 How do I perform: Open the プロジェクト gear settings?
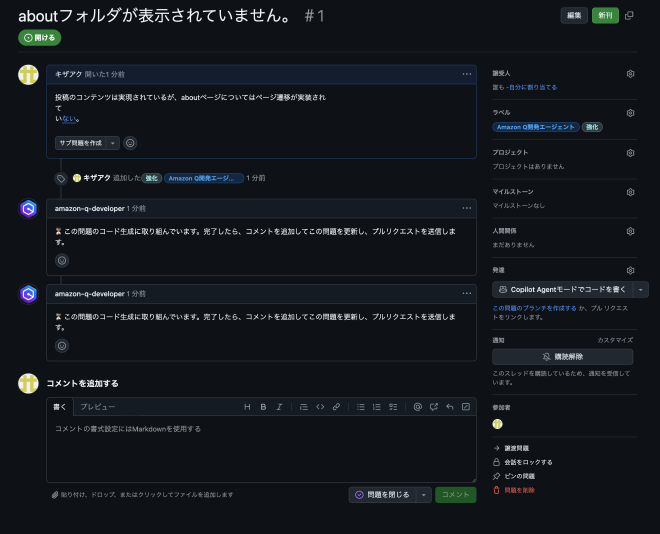pyautogui.click(x=630, y=153)
